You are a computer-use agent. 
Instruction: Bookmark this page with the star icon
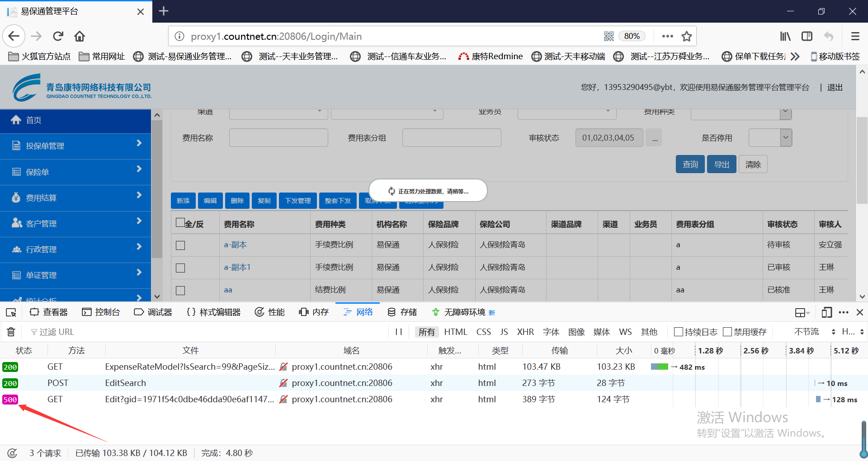(x=687, y=36)
